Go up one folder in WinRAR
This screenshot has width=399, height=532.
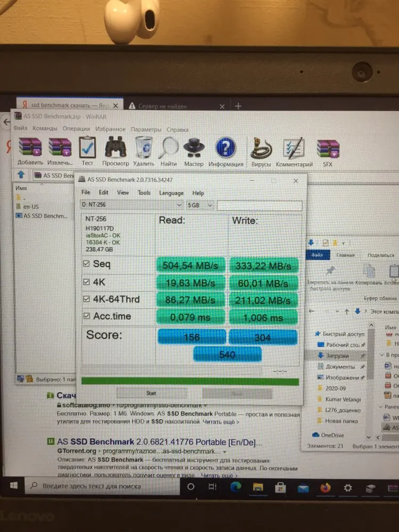tap(21, 174)
